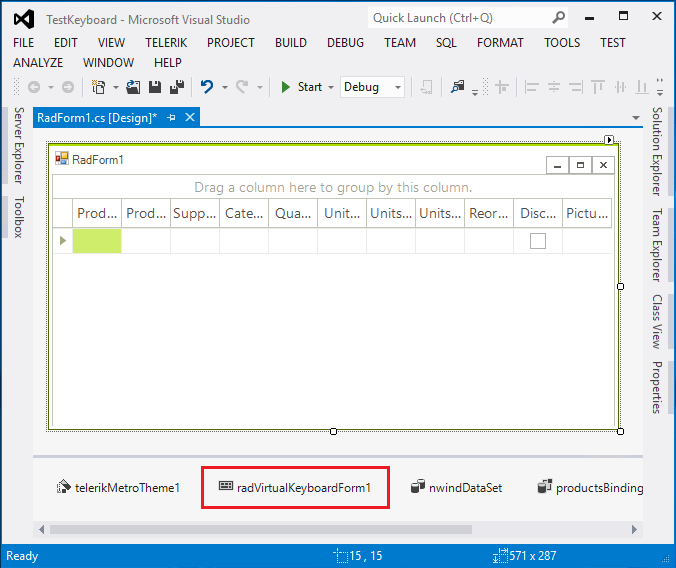Viewport: 676px width, 568px height.
Task: Expand the Toolbox side panel
Action: tap(19, 217)
